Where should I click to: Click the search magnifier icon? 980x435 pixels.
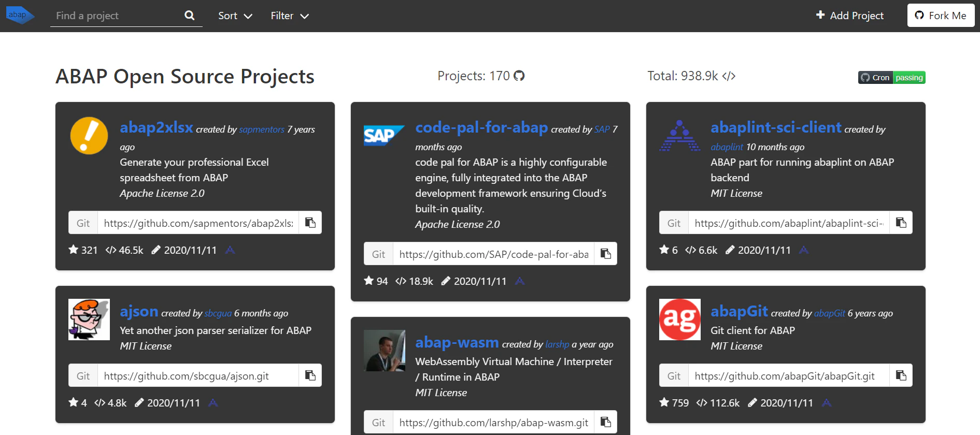point(190,16)
